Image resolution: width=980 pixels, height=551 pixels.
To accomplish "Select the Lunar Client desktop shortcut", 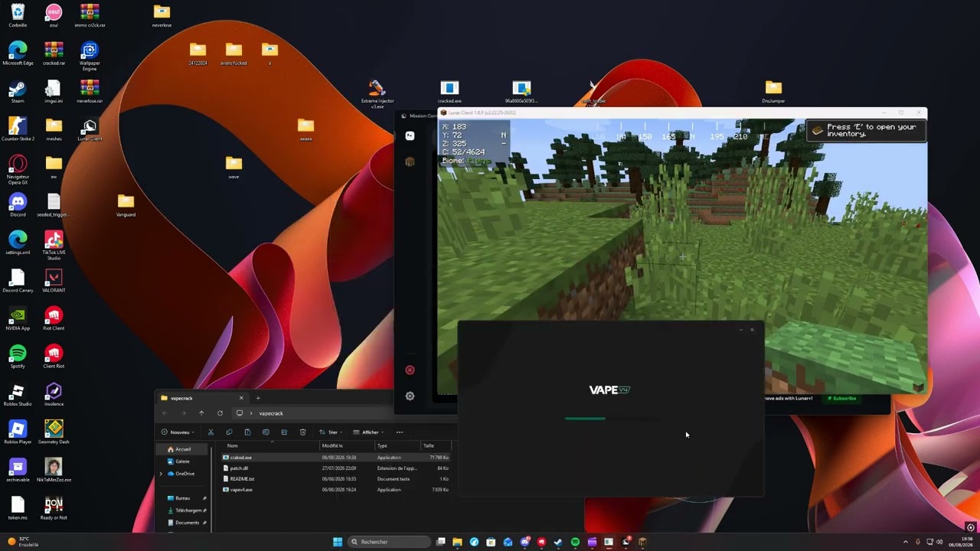I will pyautogui.click(x=90, y=129).
